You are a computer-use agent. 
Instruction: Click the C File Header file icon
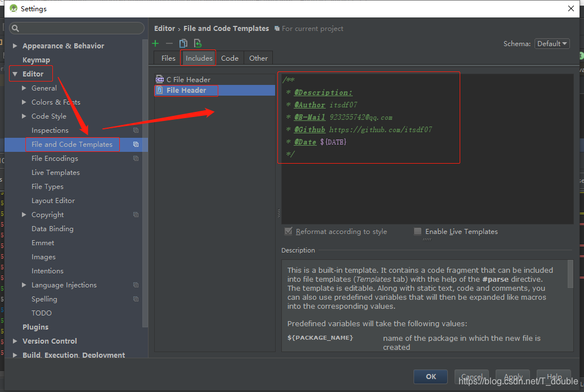click(160, 79)
